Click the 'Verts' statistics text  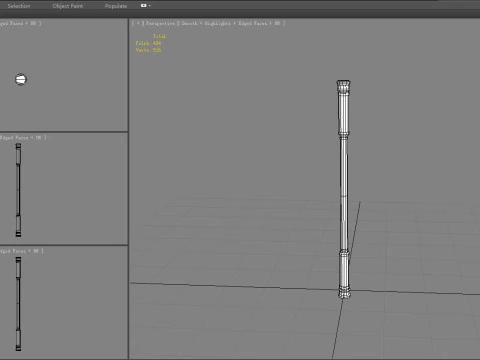coord(148,50)
